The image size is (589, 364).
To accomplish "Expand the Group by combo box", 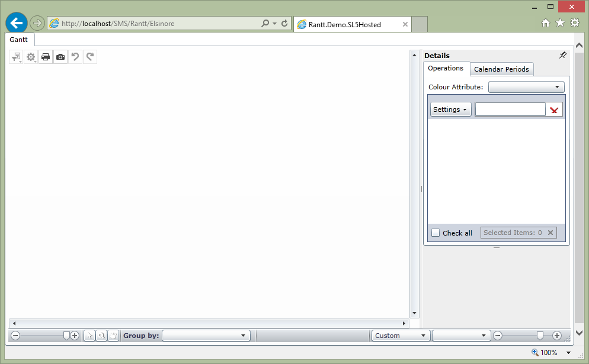I will point(206,336).
